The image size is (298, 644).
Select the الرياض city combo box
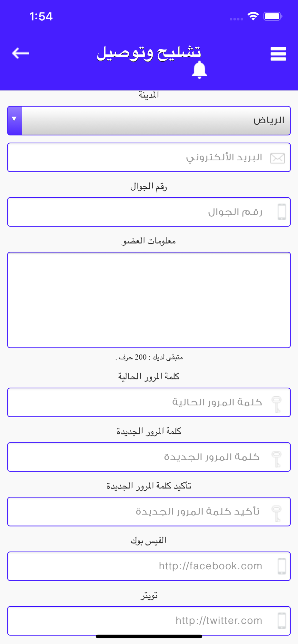[149, 120]
